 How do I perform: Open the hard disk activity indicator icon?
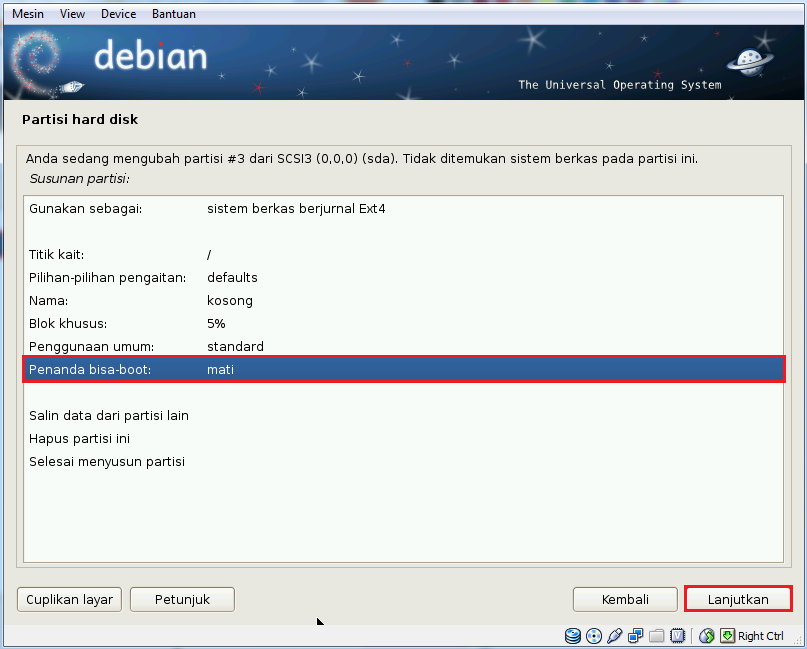coord(572,636)
